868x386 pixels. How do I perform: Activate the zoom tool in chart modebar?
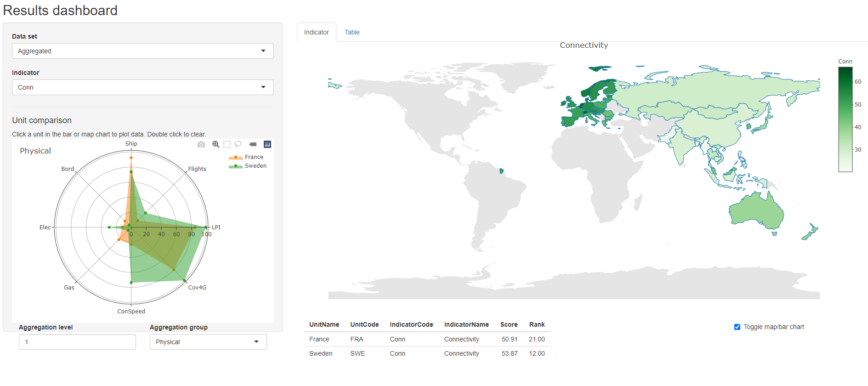tap(216, 144)
